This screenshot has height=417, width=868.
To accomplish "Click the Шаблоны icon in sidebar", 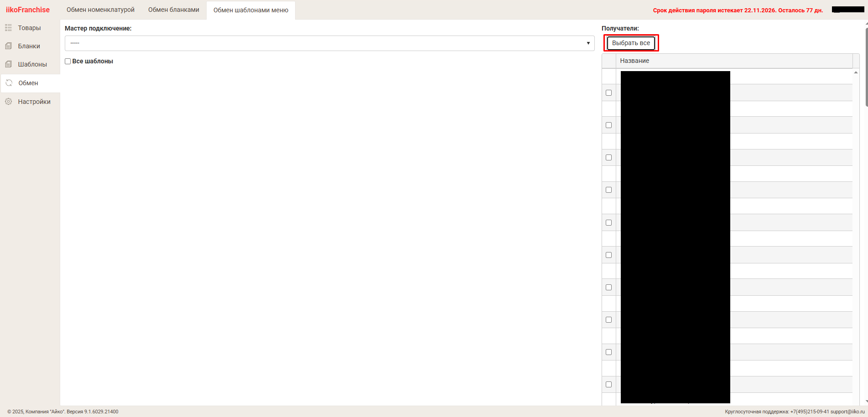I will coord(8,64).
